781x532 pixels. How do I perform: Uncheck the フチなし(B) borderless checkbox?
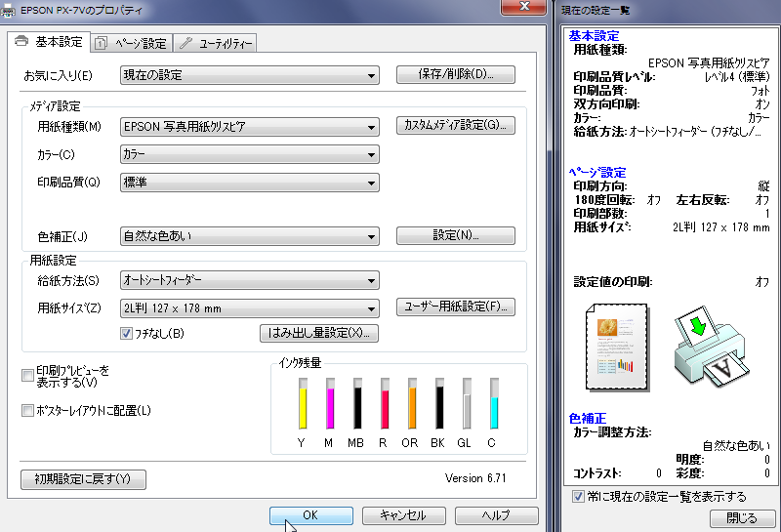[126, 333]
